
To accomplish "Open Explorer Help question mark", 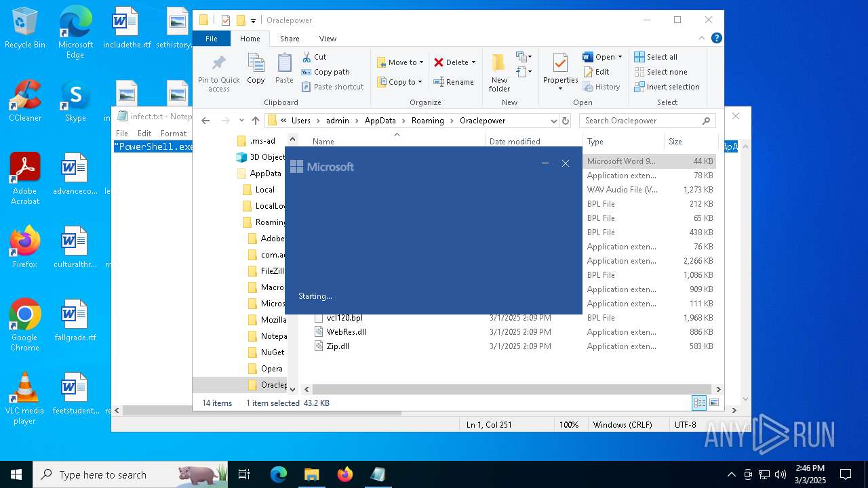I will tap(716, 38).
